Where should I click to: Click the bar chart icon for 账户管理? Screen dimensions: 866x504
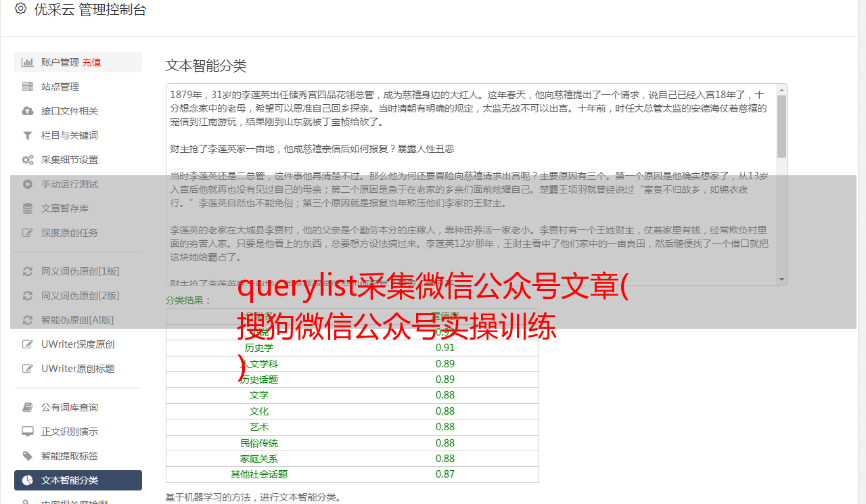[x=28, y=62]
